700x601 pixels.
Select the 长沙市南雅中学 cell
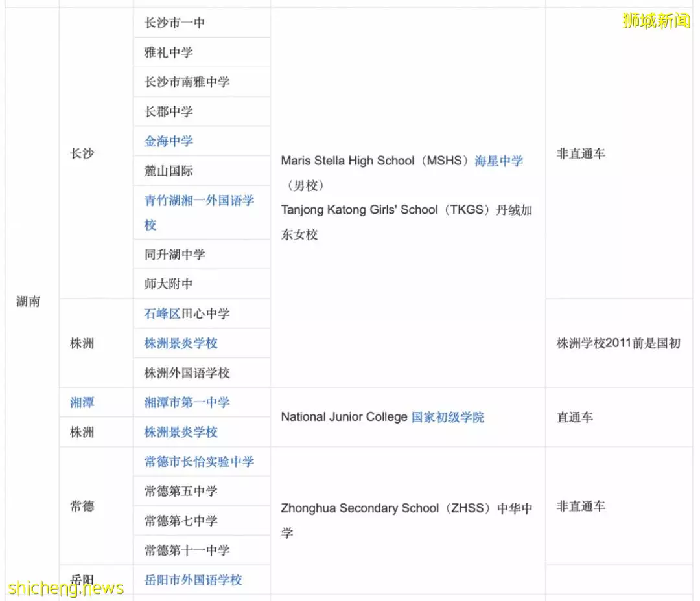tap(202, 82)
